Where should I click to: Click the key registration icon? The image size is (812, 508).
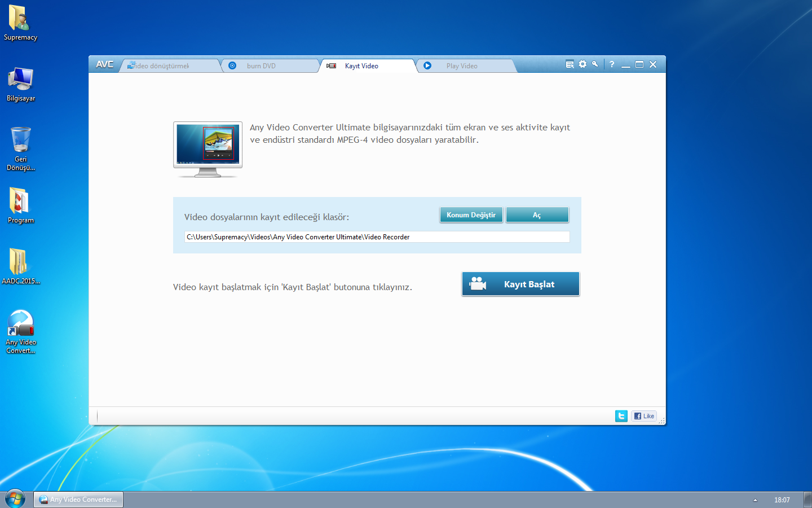(x=595, y=64)
